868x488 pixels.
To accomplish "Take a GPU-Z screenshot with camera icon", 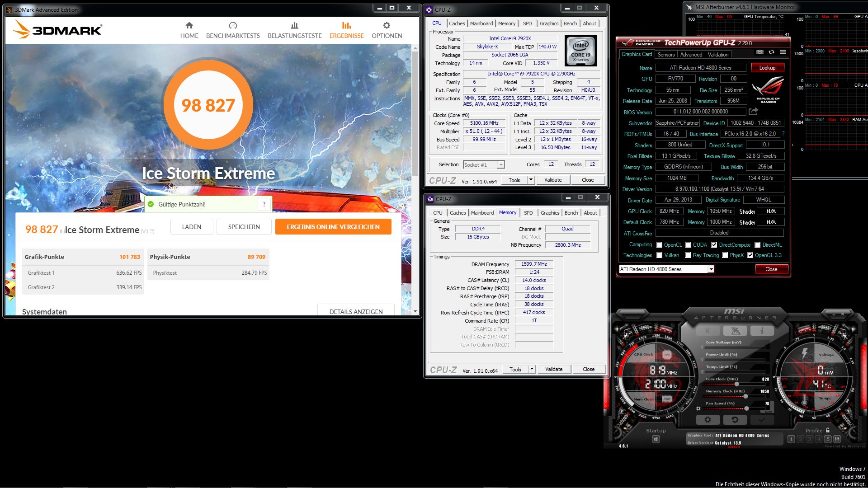I will pos(760,52).
